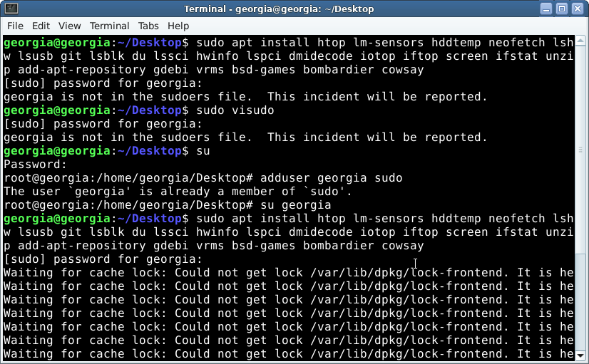Open the window menu icon in title bar
Image resolution: width=589 pixels, height=364 pixels.
pos(9,9)
